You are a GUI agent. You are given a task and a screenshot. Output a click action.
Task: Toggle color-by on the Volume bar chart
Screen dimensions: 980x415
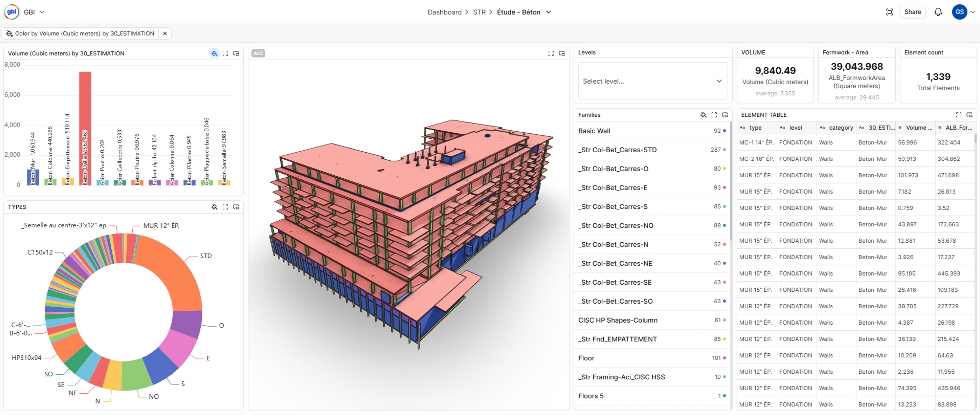[x=214, y=53]
